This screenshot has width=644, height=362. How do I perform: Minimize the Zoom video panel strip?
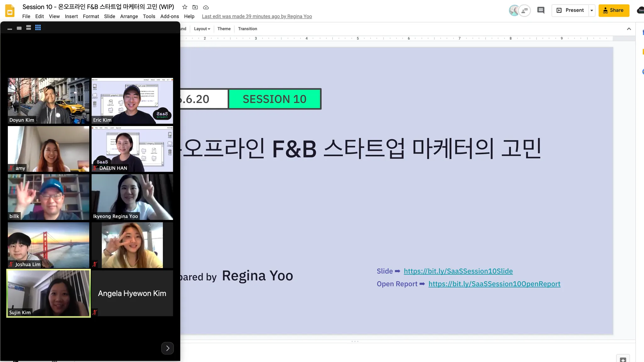[x=10, y=29]
